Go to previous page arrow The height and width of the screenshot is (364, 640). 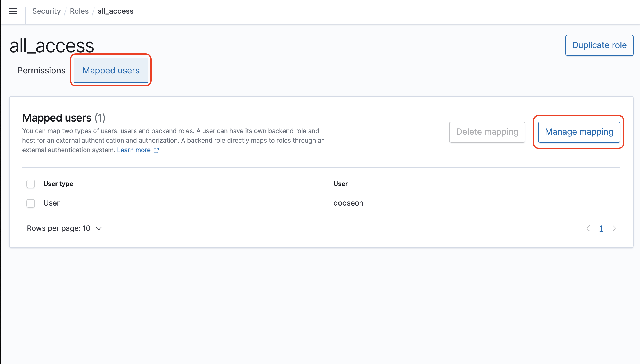click(x=588, y=228)
